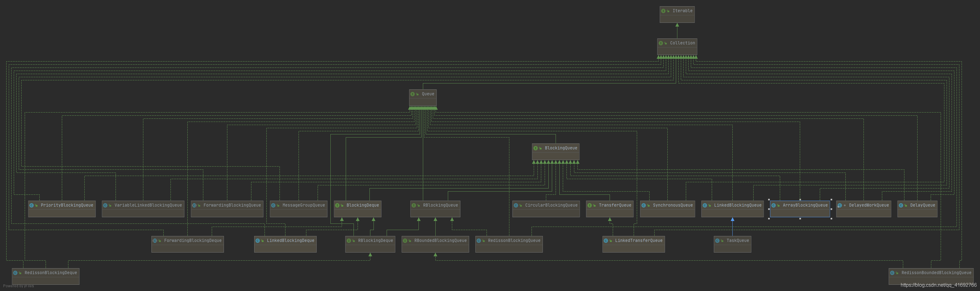Select the LinkedTransferQueue node label
The image size is (980, 291).
(x=639, y=241)
